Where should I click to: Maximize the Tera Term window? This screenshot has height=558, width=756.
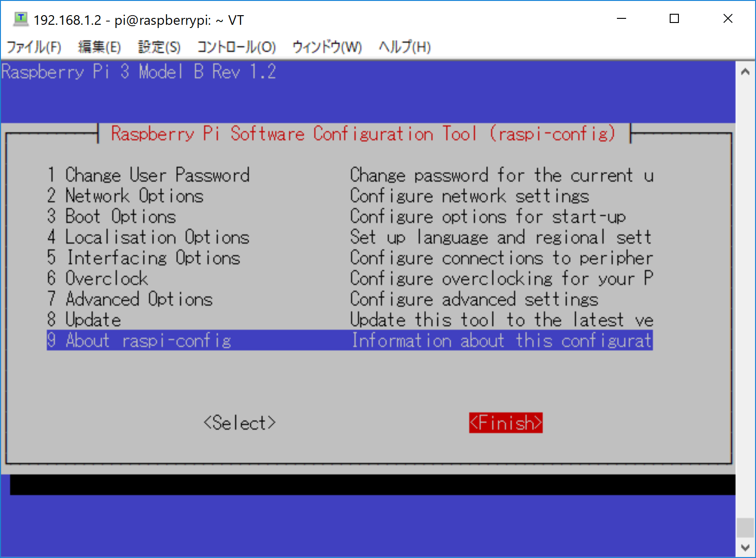pyautogui.click(x=674, y=19)
